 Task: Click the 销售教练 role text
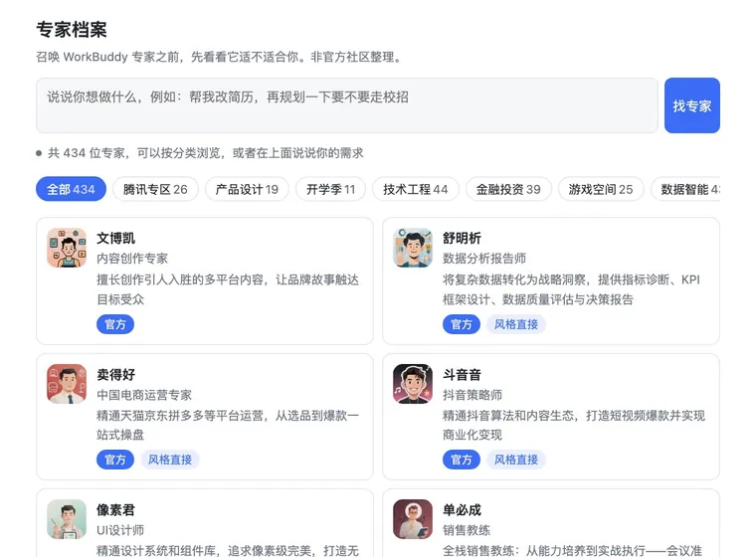coord(467,530)
